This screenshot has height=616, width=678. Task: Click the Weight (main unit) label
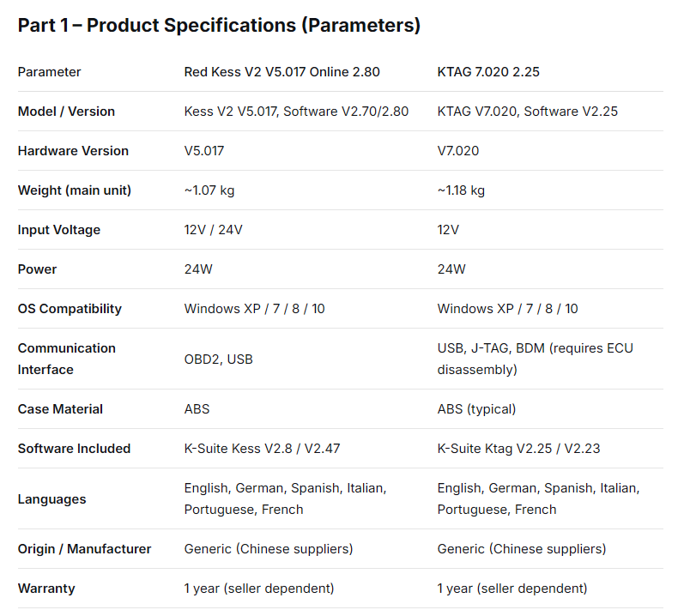(75, 190)
